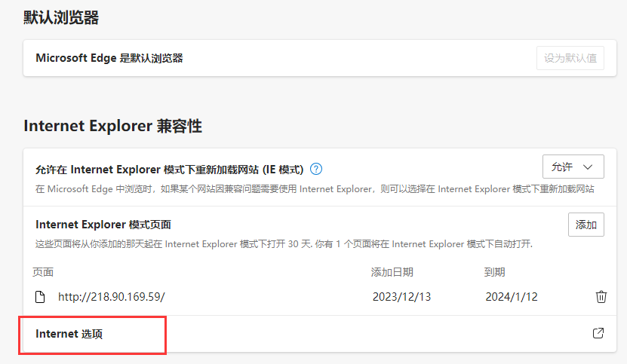627x364 pixels.
Task: Click the 添加 button
Action: pyautogui.click(x=586, y=225)
